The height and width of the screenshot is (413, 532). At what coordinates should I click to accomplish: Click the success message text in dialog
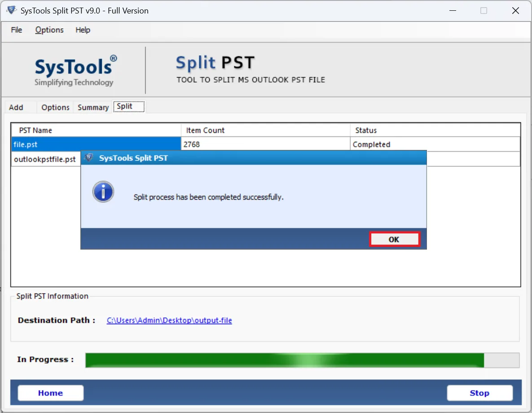pos(208,197)
